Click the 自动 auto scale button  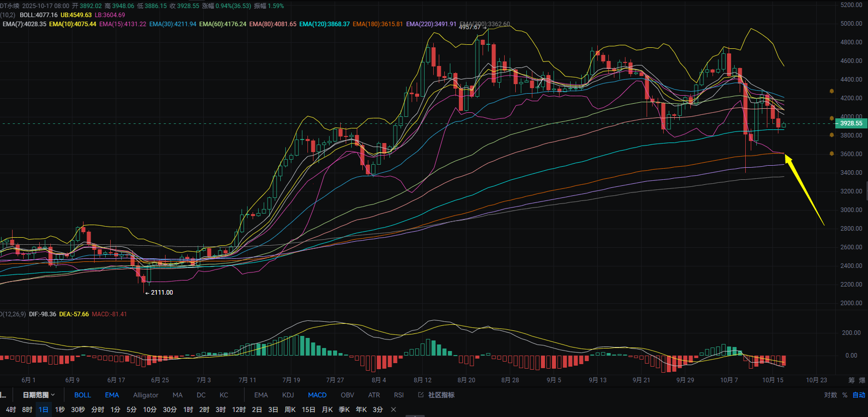pos(859,395)
